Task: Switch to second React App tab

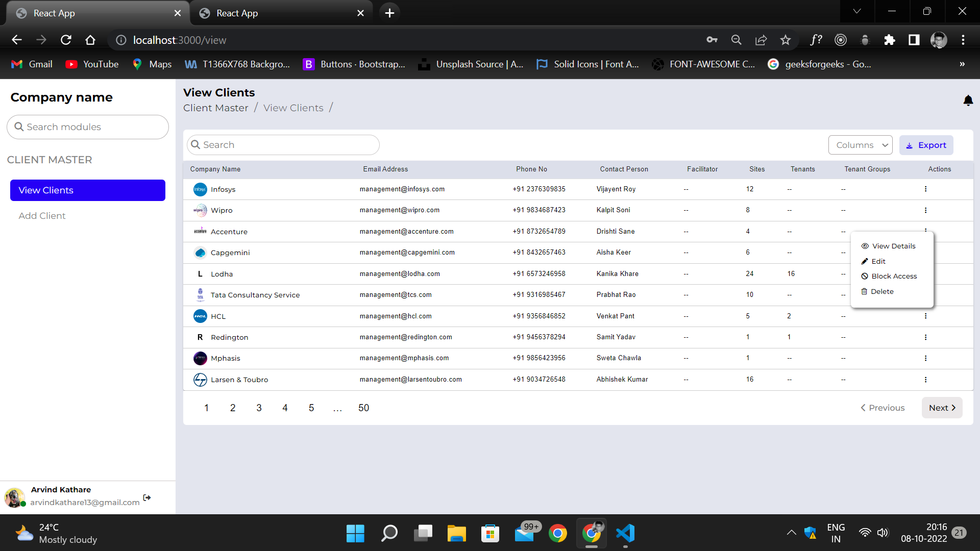Action: tap(281, 13)
